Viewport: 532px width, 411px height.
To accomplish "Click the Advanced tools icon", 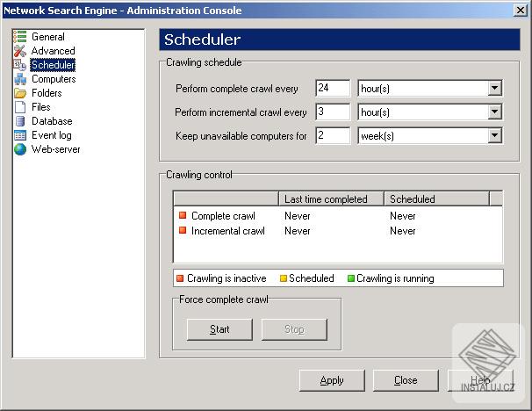I will (x=20, y=51).
